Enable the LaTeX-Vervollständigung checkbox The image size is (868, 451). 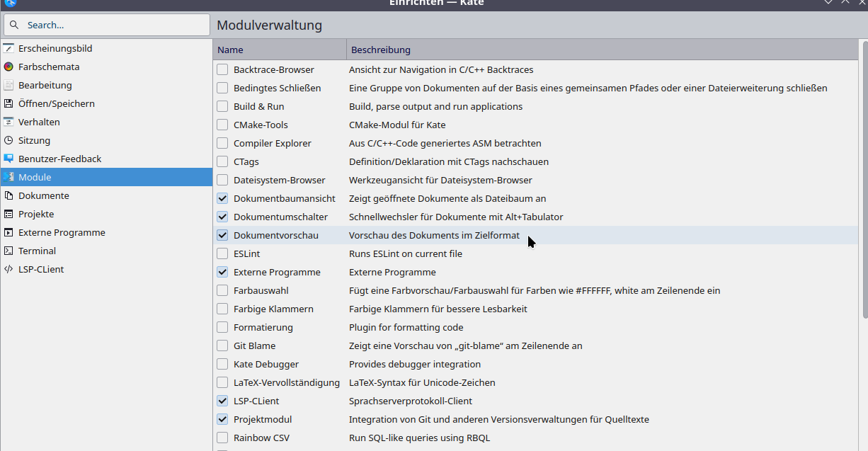coord(222,382)
